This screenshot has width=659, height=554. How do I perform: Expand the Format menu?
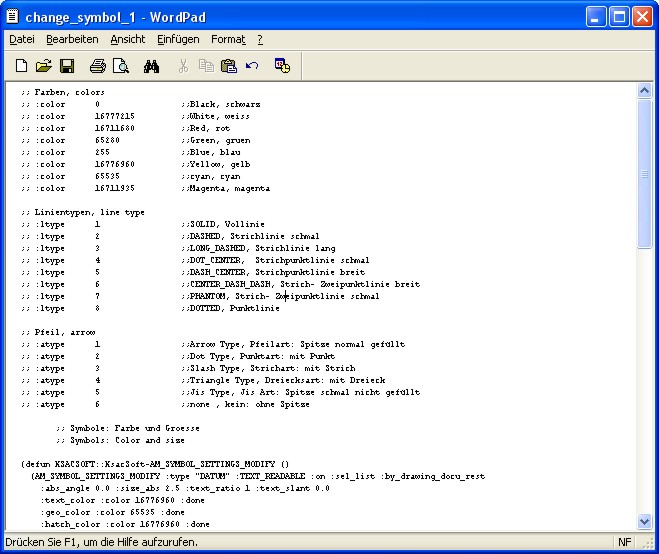(x=228, y=39)
